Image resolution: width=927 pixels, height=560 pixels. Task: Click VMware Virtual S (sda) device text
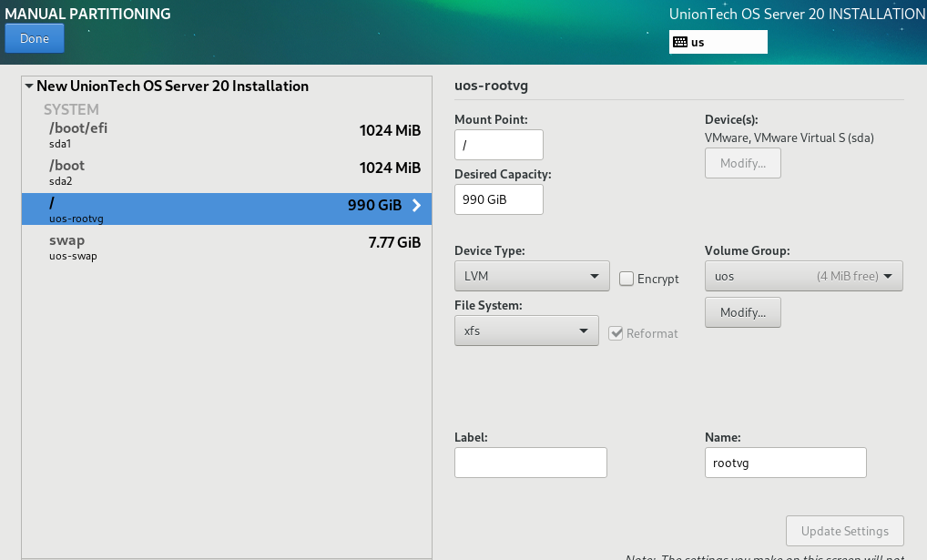789,137
